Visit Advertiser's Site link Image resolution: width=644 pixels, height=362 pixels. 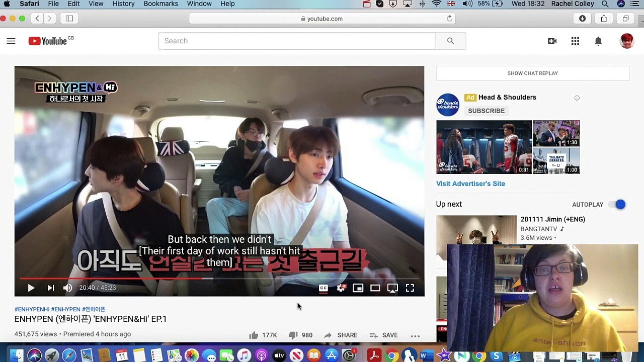click(x=470, y=184)
